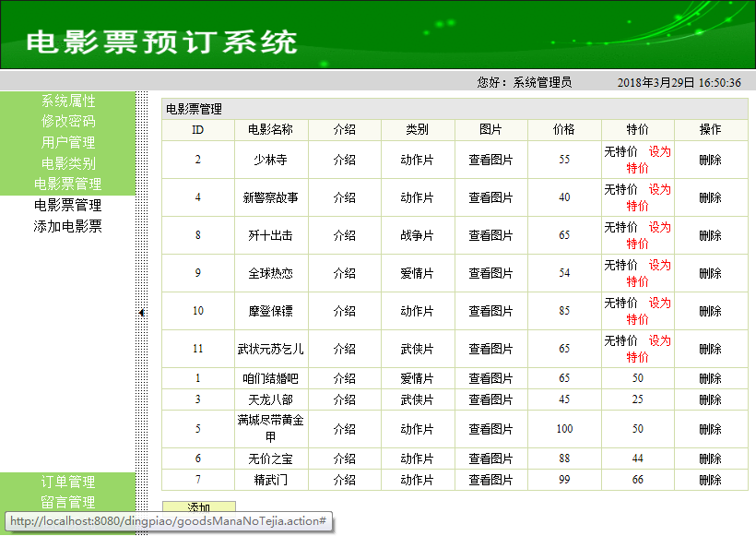
Task: View 查看图片 for 武状元苏乞儿
Action: pyautogui.click(x=490, y=349)
